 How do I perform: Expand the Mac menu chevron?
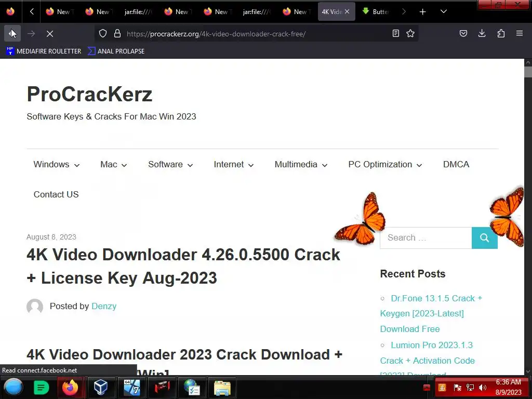click(x=124, y=165)
